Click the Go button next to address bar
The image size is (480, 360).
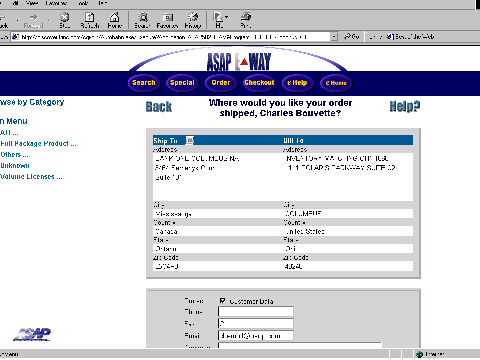point(352,37)
